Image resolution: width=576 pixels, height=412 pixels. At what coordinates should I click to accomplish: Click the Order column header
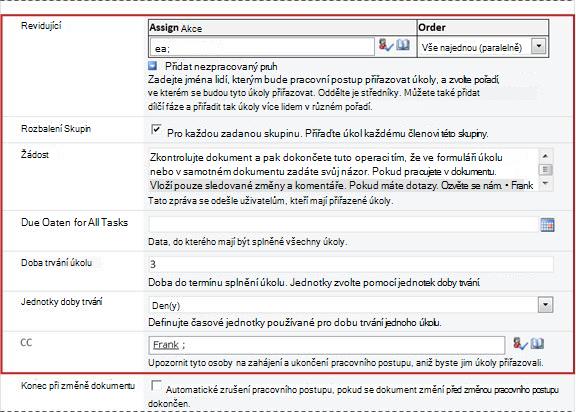click(483, 28)
